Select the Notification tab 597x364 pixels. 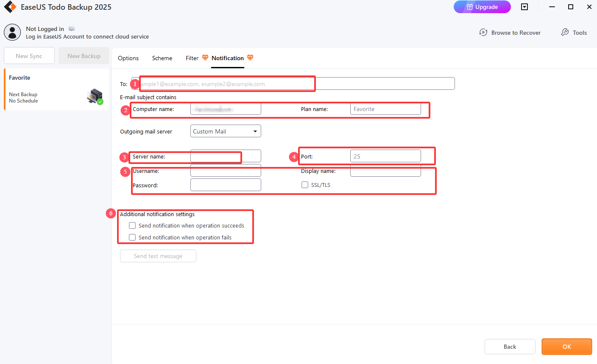pyautogui.click(x=228, y=58)
